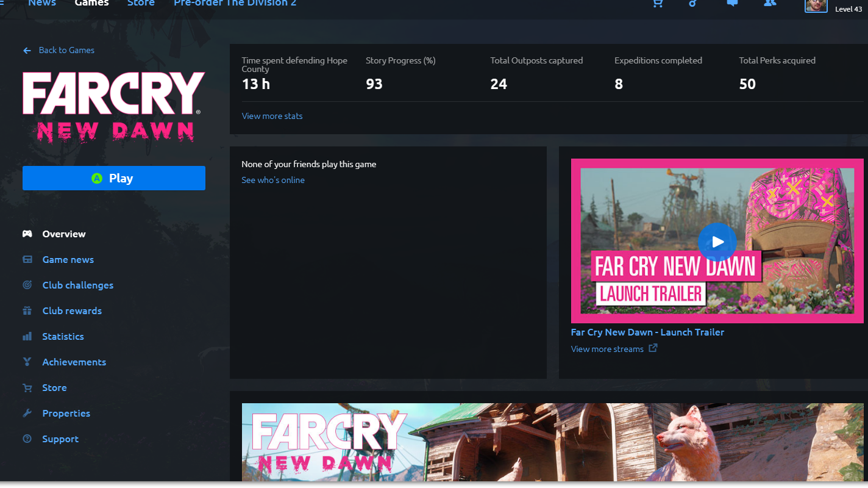Click the Far Cry New Dawn banner image with the white wolf

click(552, 442)
